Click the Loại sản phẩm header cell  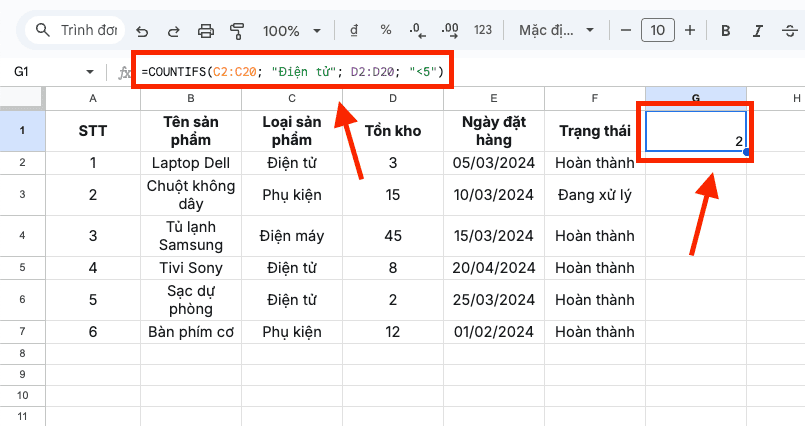coord(292,131)
